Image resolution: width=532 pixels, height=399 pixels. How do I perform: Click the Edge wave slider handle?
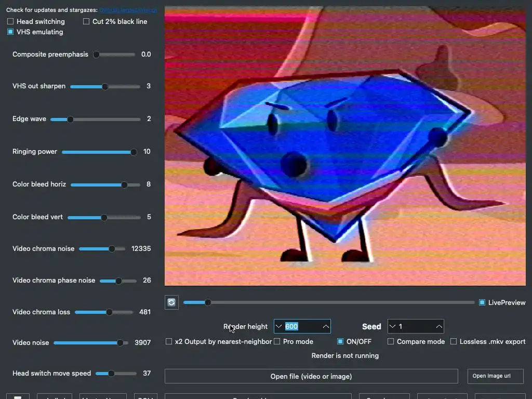point(70,119)
